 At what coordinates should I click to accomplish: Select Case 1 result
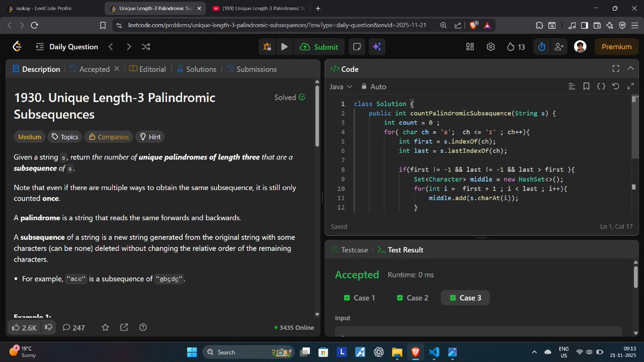tap(359, 298)
